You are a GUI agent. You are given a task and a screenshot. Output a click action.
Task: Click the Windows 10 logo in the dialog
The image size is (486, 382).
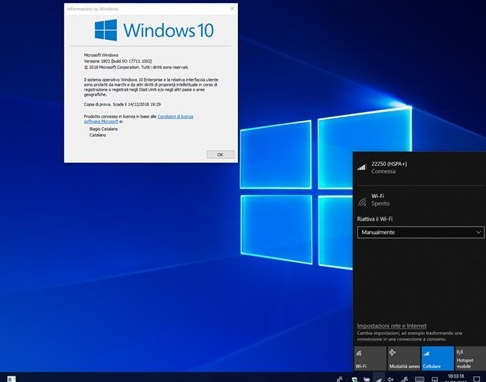pyautogui.click(x=154, y=30)
